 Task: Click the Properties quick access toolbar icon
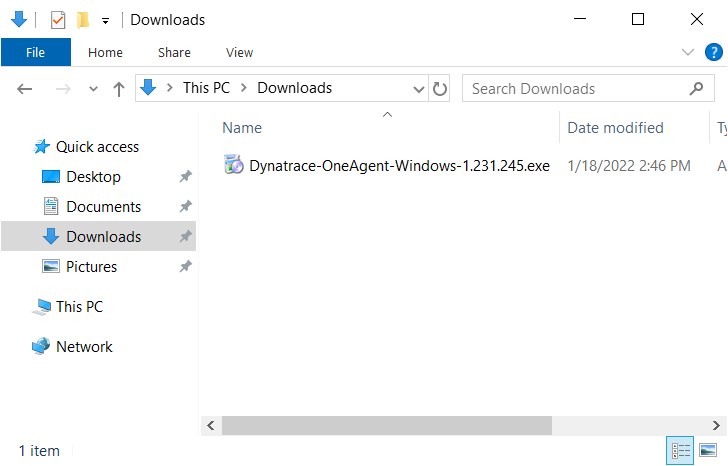58,20
